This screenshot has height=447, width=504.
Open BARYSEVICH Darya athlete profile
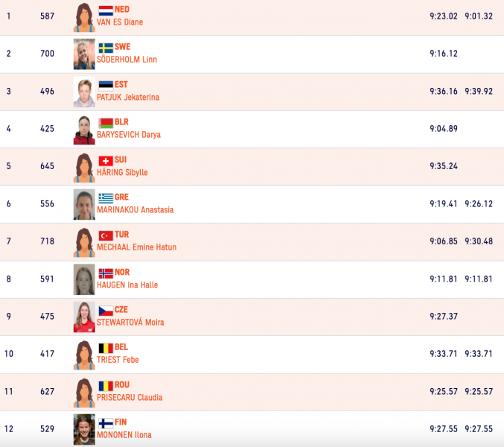pos(129,135)
